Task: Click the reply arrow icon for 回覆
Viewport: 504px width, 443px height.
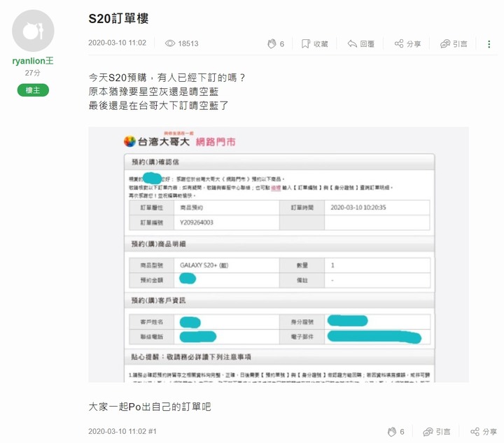Action: coord(352,43)
